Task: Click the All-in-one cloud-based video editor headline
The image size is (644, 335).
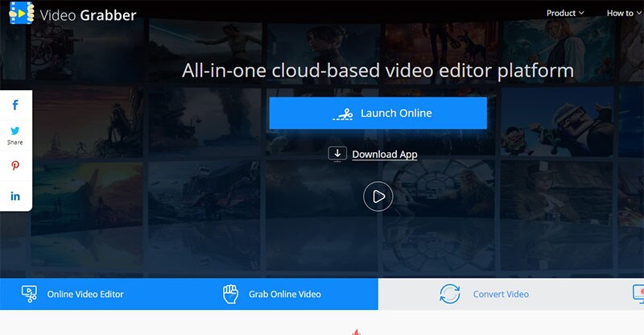Action: point(378,70)
